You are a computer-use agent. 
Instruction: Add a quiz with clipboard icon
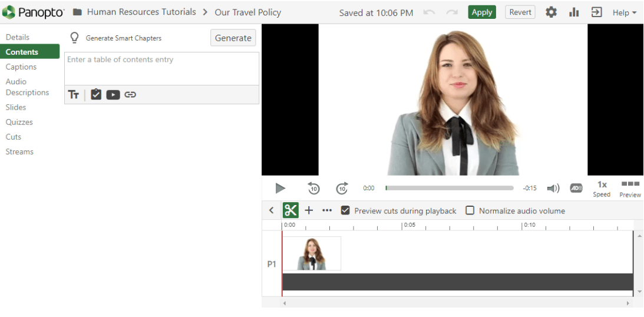coord(96,94)
